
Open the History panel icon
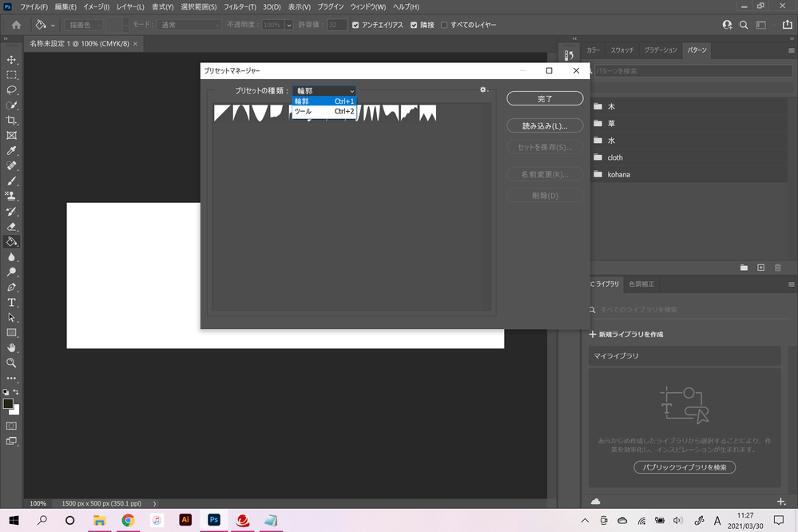569,55
